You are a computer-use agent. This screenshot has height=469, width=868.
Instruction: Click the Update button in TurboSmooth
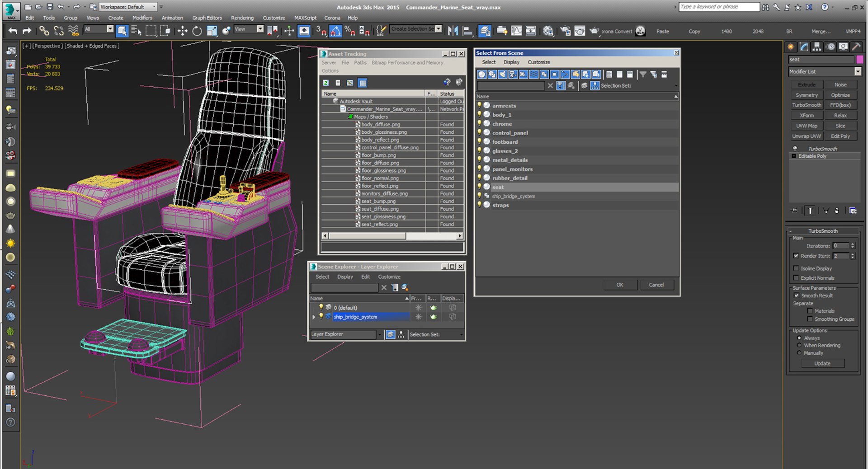pos(822,363)
